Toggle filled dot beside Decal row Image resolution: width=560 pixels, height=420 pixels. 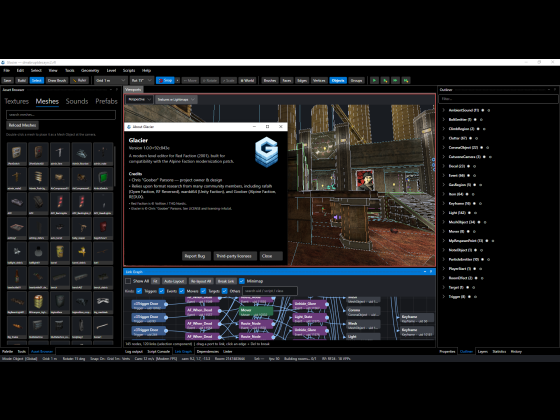468,166
